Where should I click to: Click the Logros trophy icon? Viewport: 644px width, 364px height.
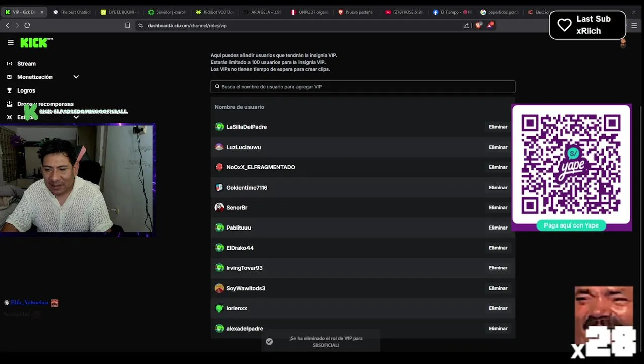[9, 90]
